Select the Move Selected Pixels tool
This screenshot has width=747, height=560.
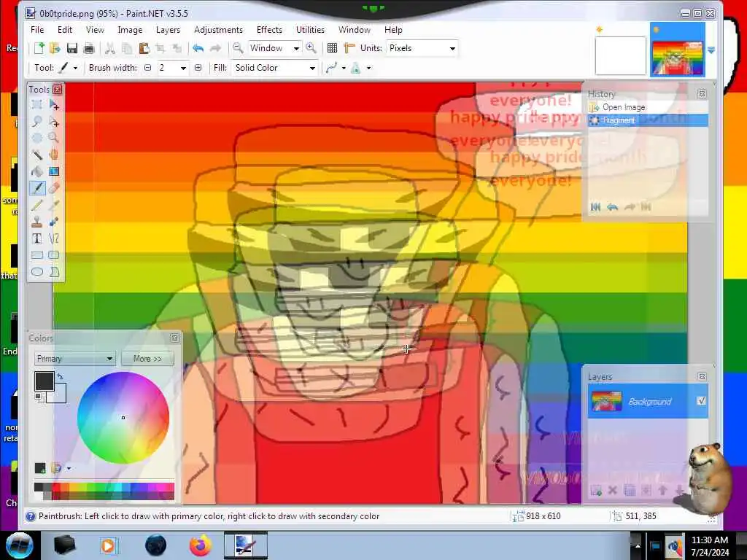54,105
